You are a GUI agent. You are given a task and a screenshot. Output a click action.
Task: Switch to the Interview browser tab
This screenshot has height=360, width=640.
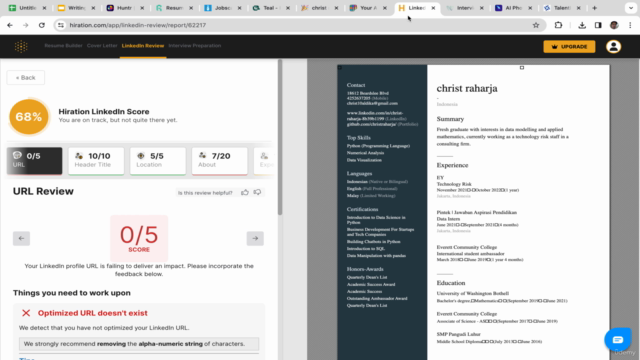coord(465,8)
